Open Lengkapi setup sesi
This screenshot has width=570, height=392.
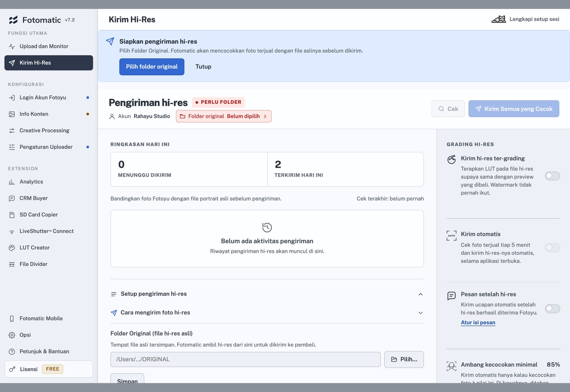[525, 19]
